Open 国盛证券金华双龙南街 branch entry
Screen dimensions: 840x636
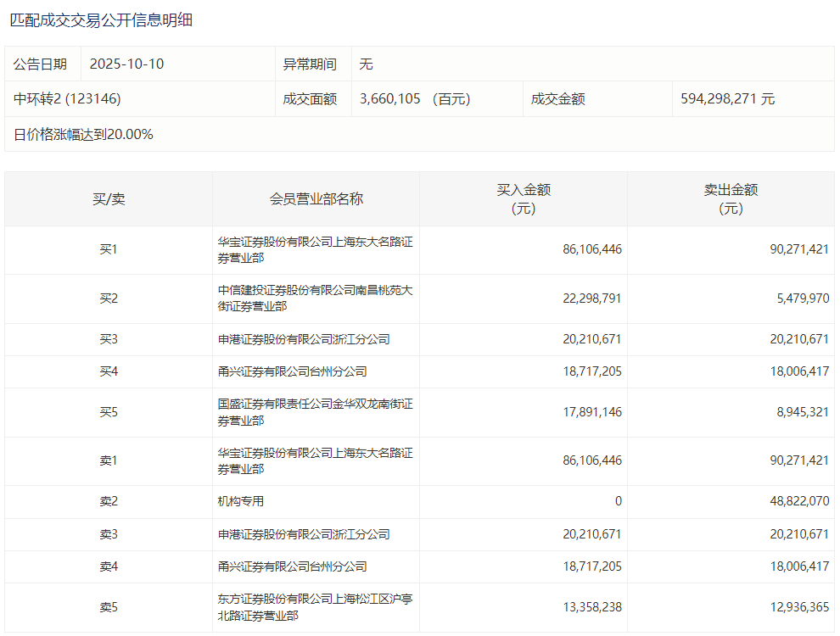(x=315, y=412)
